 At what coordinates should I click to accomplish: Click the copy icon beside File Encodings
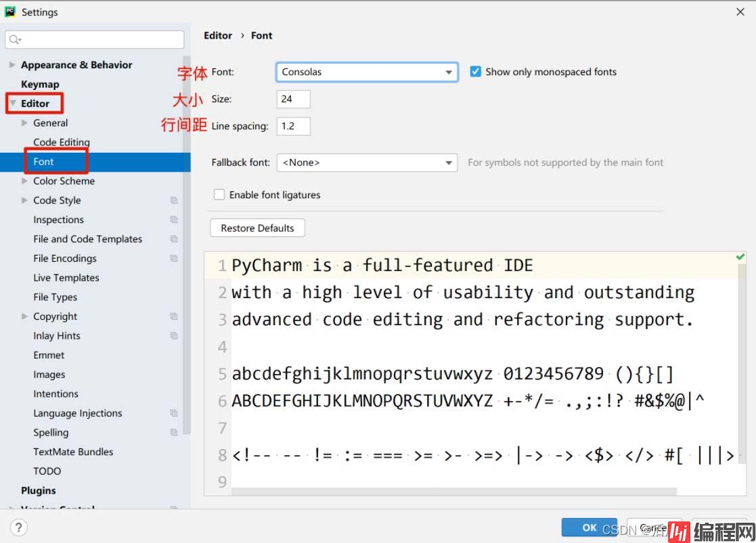point(174,258)
